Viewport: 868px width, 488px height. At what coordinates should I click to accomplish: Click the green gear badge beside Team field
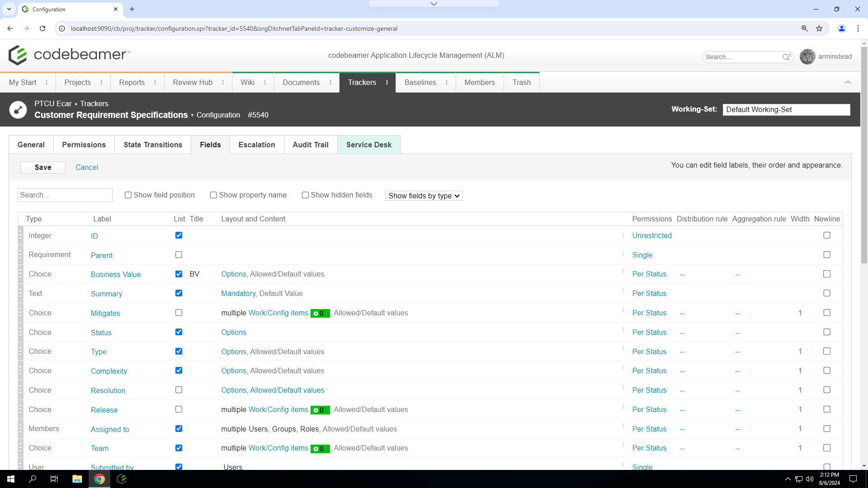(320, 448)
